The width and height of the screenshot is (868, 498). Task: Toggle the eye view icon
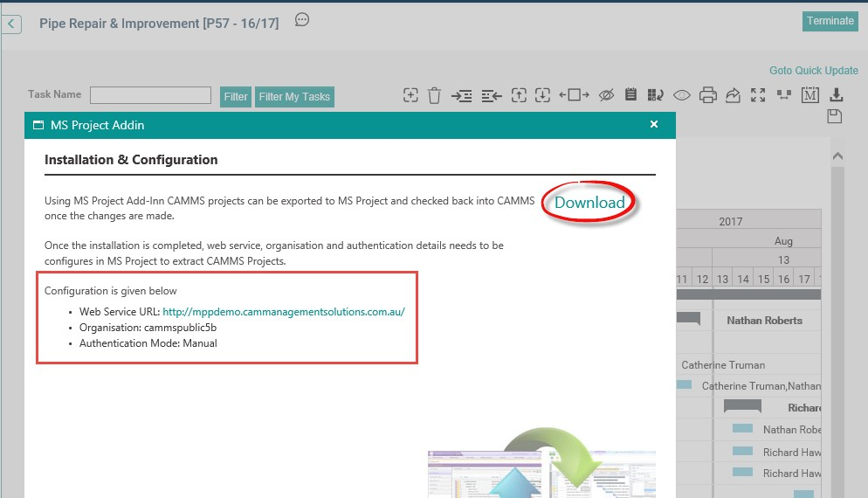(x=681, y=95)
